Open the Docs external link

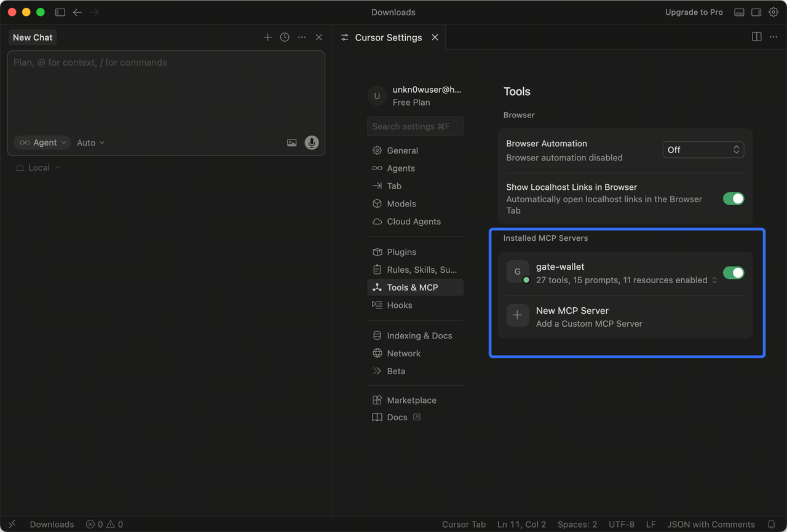coord(397,418)
